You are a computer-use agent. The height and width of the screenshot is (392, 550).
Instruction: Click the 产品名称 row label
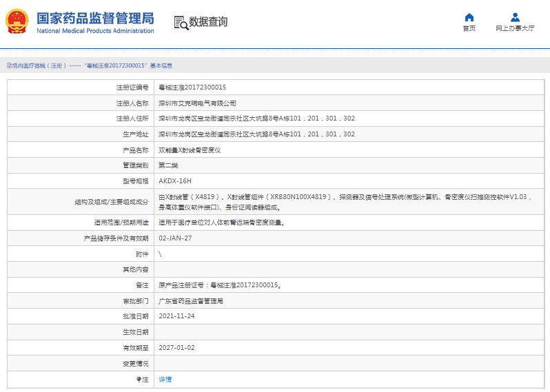click(136, 150)
